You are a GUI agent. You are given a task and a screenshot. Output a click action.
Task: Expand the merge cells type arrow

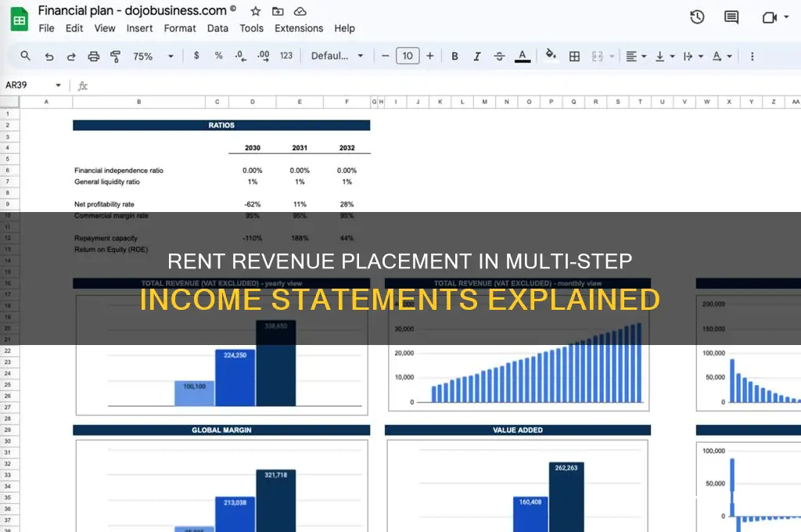(612, 56)
